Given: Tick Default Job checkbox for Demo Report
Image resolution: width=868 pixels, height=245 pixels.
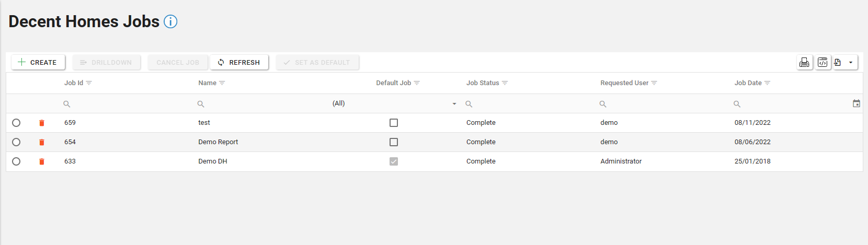Looking at the screenshot, I should 394,142.
